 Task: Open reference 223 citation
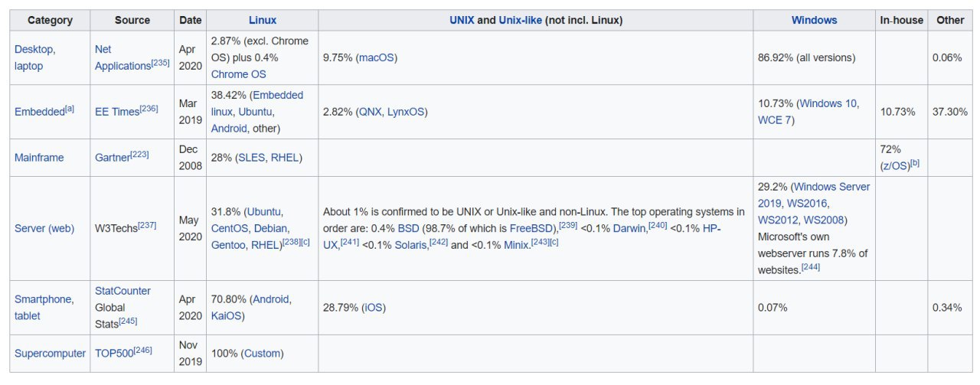139,155
